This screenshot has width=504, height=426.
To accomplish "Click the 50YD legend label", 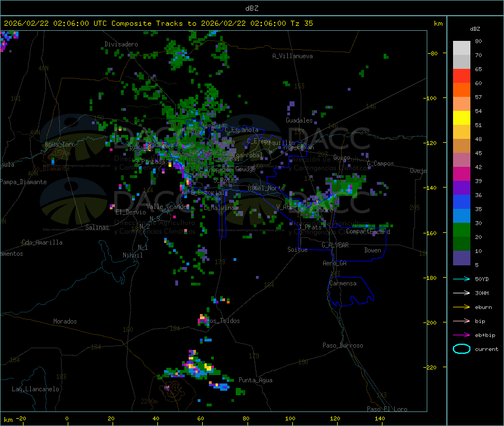I will coord(482,279).
